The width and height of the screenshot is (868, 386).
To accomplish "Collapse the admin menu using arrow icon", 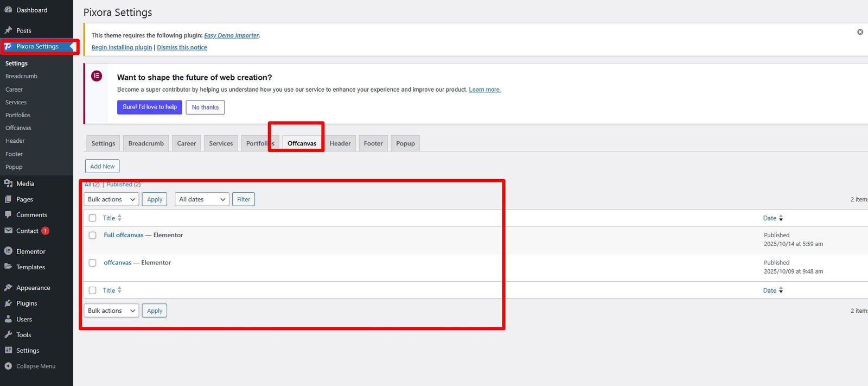I will [x=8, y=366].
